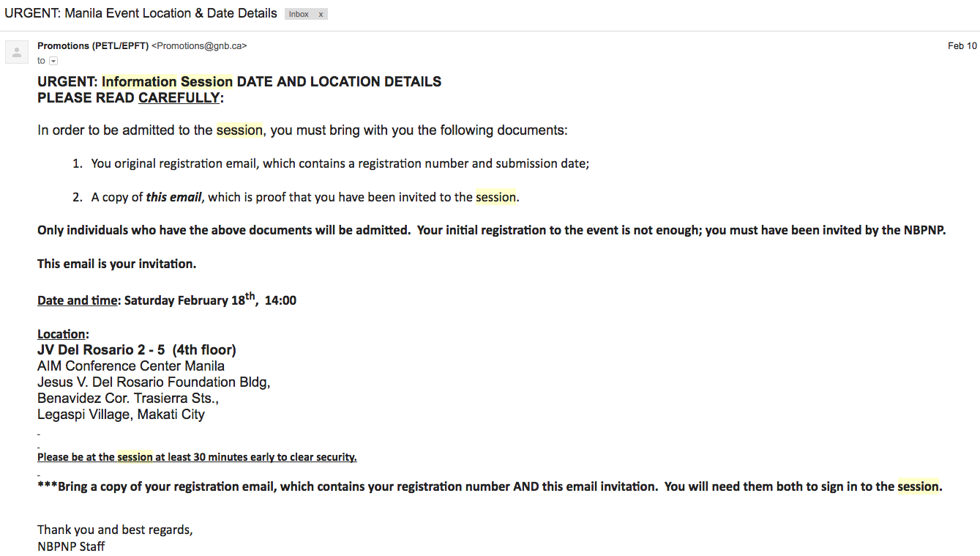
Task: Click 'Legaspi Village, Makati City' line
Action: (x=121, y=415)
